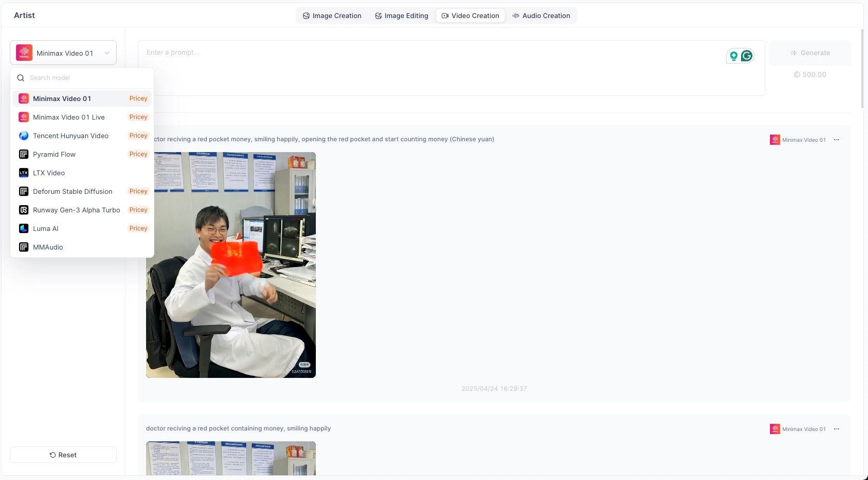Open the second generated video thumbnail
The height and width of the screenshot is (480, 868).
tap(231, 458)
